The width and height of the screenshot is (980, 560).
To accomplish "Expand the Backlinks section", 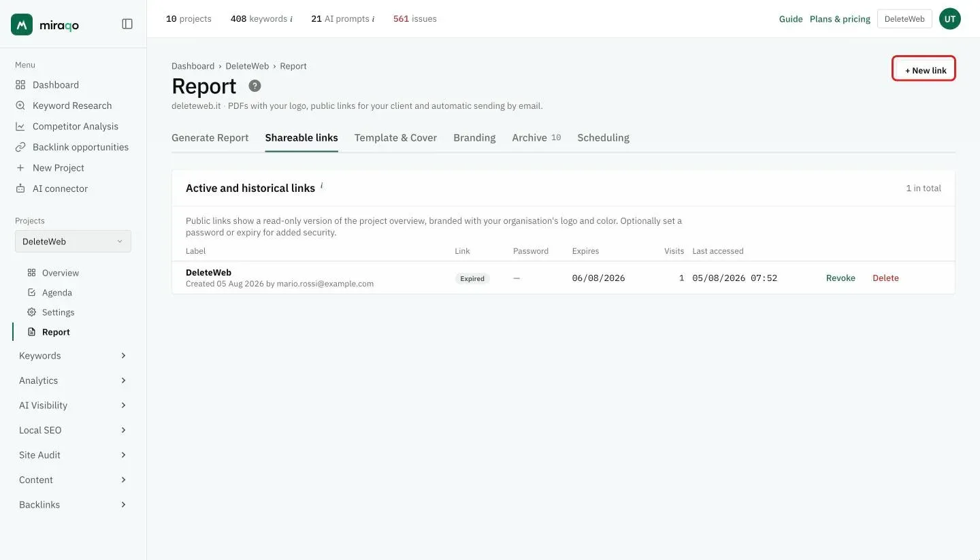I will tap(73, 505).
